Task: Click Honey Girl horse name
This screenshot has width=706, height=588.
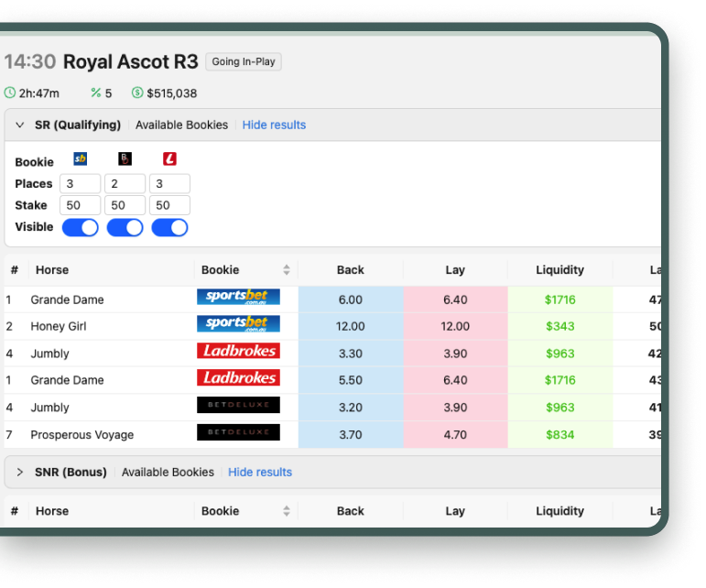Action: click(x=58, y=326)
